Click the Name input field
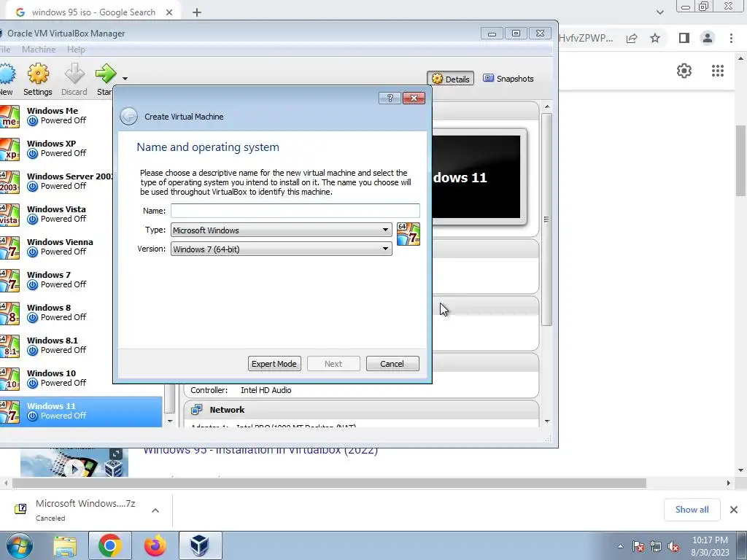The width and height of the screenshot is (747, 560). pyautogui.click(x=295, y=211)
